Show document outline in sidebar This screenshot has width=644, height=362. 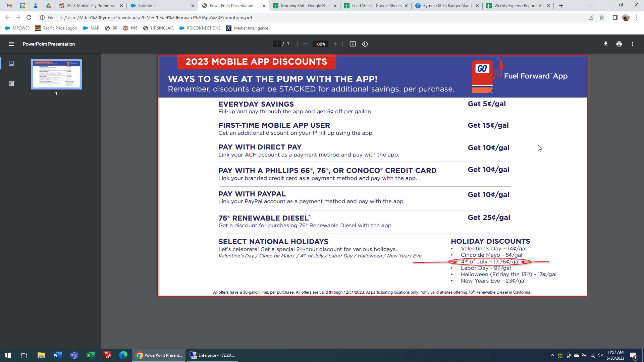[11, 83]
